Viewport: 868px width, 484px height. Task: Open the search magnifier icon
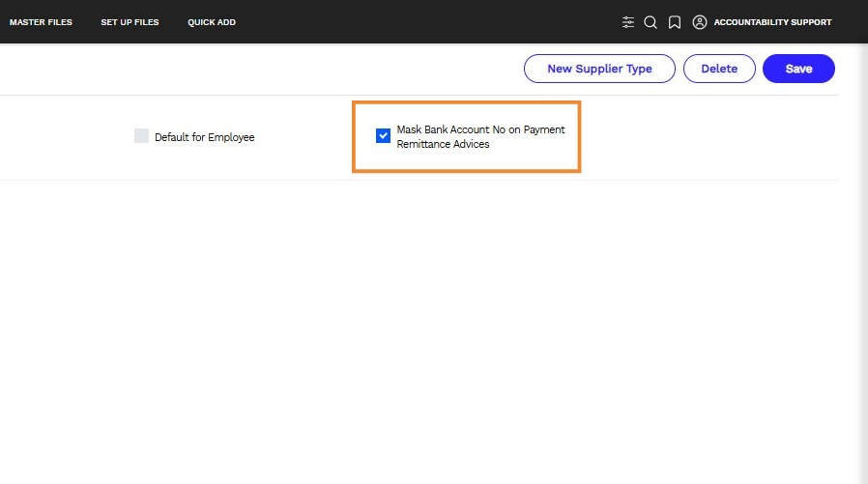(x=651, y=22)
